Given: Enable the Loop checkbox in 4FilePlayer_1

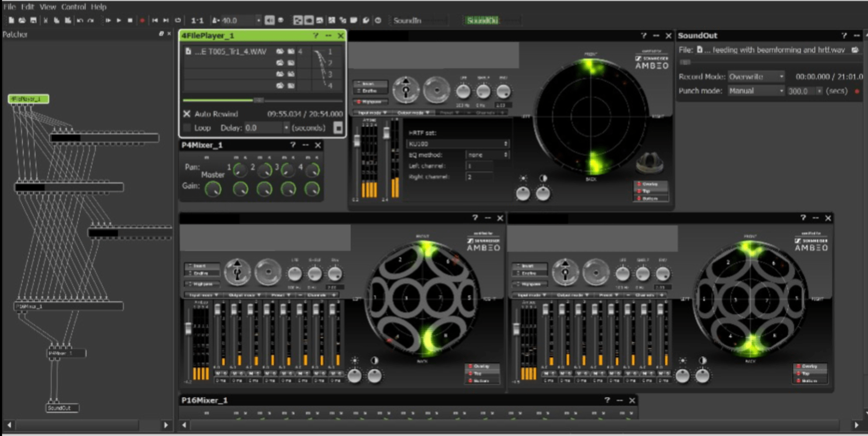Looking at the screenshot, I should coord(187,128).
